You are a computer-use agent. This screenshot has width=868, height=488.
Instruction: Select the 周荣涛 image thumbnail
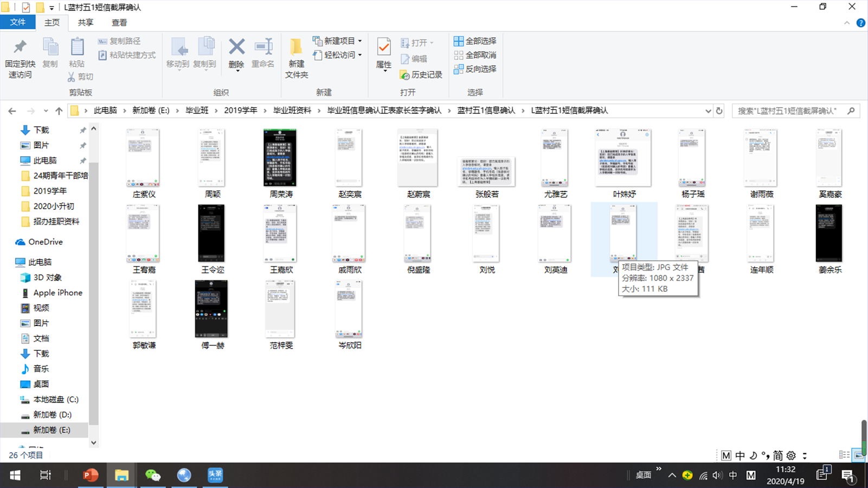point(280,158)
